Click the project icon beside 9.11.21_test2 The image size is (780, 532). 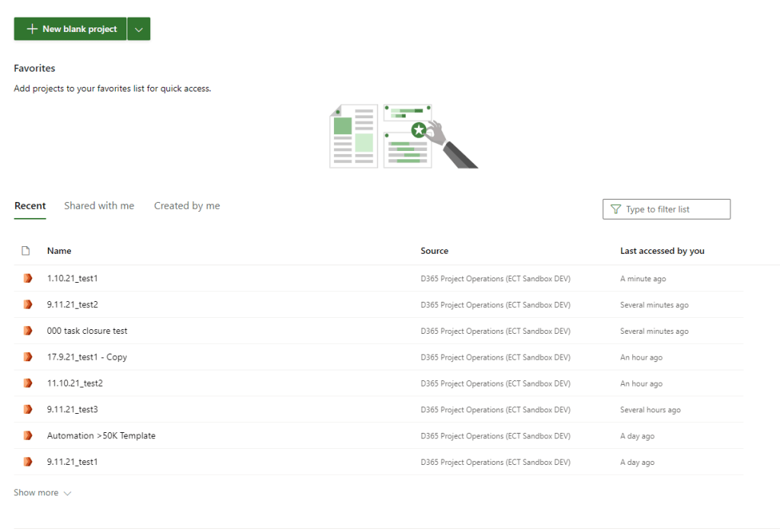tap(27, 305)
